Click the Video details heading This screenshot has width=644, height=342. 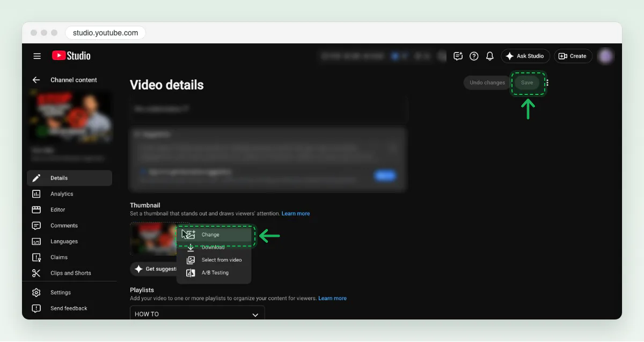(x=167, y=85)
